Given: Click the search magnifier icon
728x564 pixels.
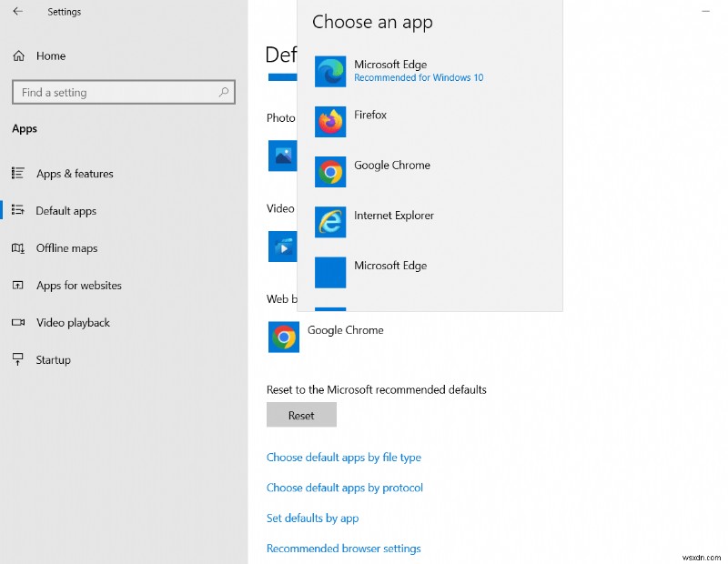Looking at the screenshot, I should click(x=223, y=92).
